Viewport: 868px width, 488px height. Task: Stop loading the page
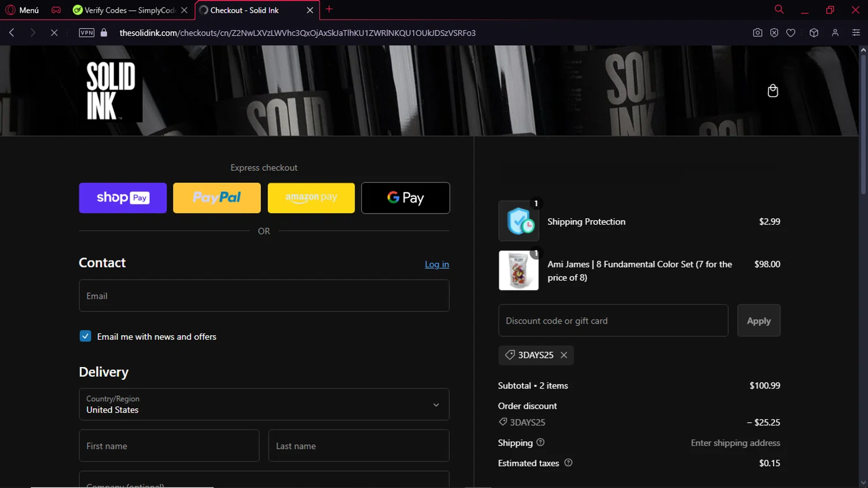(x=54, y=33)
